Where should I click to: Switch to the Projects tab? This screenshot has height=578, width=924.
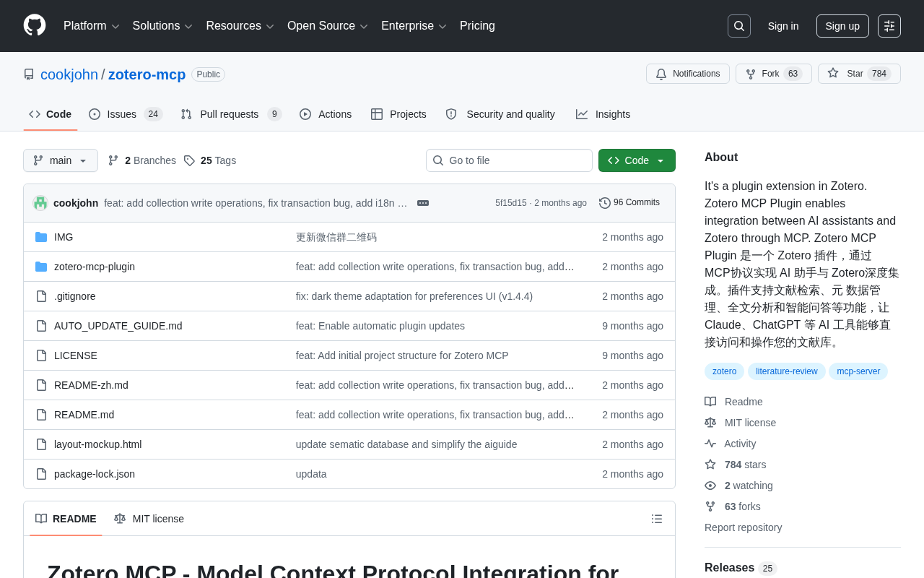pos(398,114)
